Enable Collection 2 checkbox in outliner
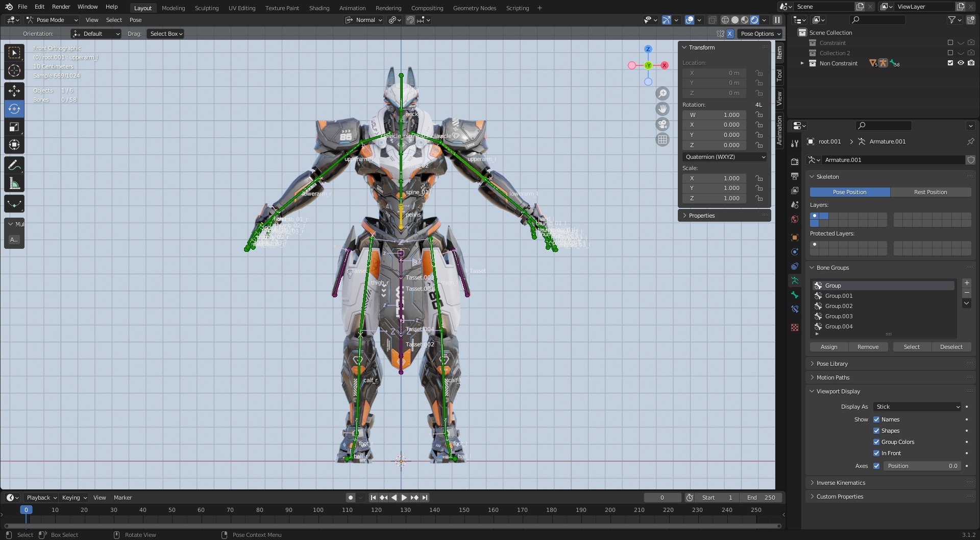 950,53
